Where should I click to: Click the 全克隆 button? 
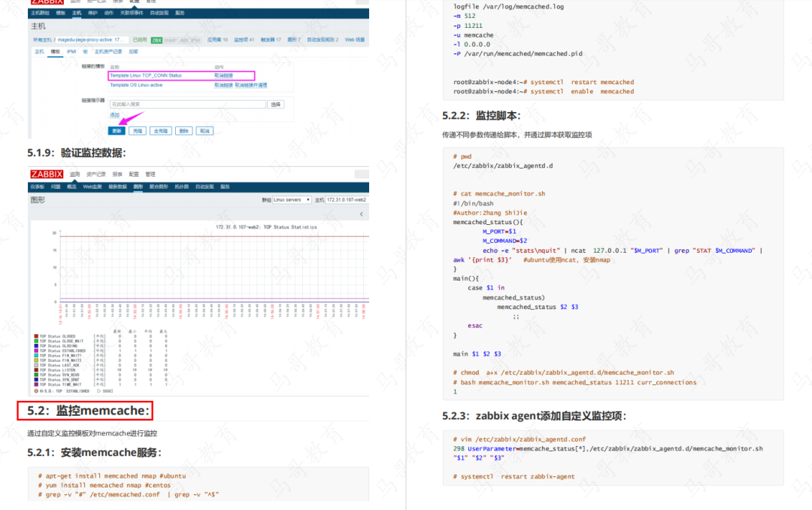point(161,131)
